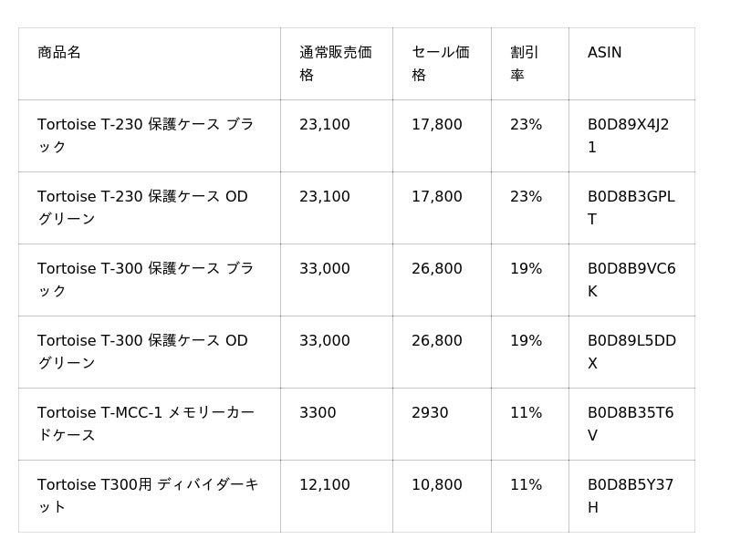Screen dimensions: 730x560
Task: Click the 3300 regular price cell
Action: click(318, 413)
